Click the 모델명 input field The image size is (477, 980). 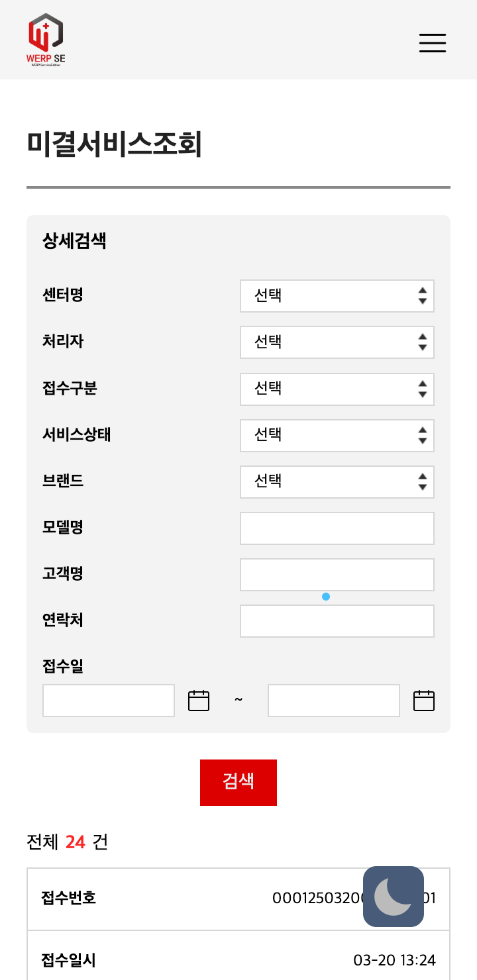tap(337, 528)
